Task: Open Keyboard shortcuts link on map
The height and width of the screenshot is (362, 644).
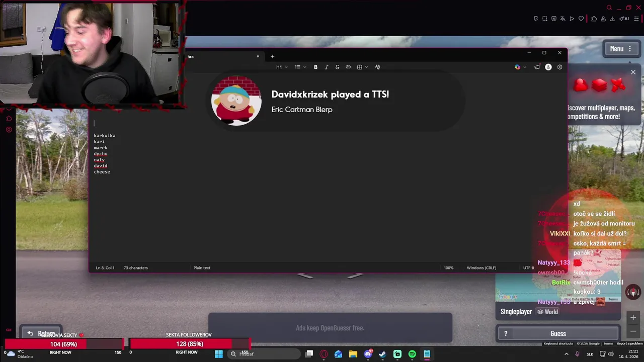Action: click(558, 344)
